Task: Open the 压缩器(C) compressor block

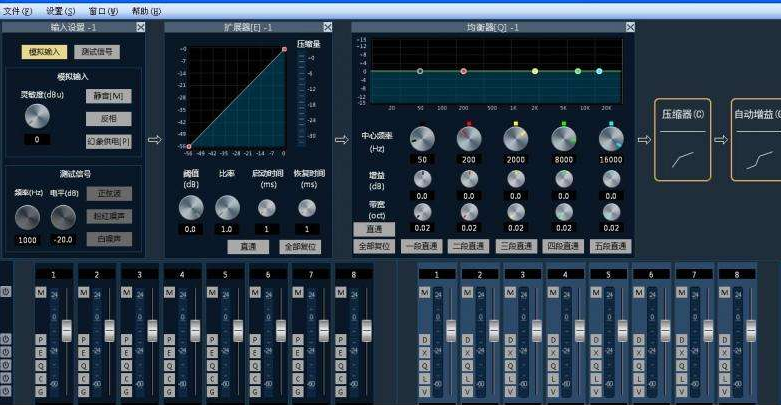Action: tap(682, 139)
